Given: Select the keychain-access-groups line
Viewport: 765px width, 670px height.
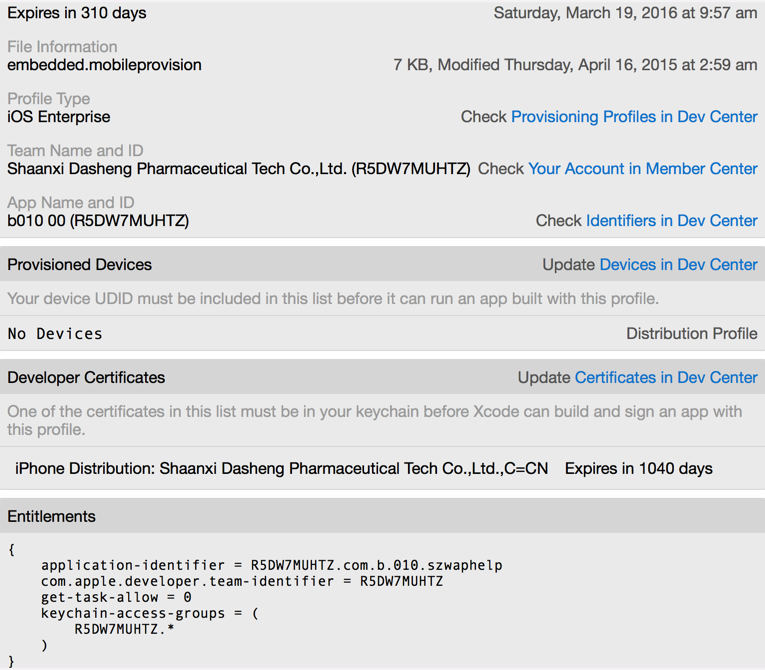Looking at the screenshot, I should pyautogui.click(x=150, y=613).
